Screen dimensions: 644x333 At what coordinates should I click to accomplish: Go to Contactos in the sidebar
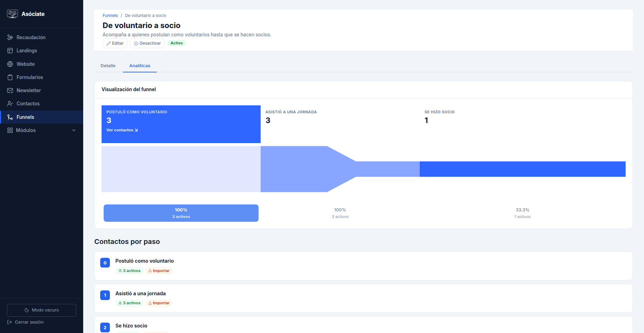click(x=42, y=104)
